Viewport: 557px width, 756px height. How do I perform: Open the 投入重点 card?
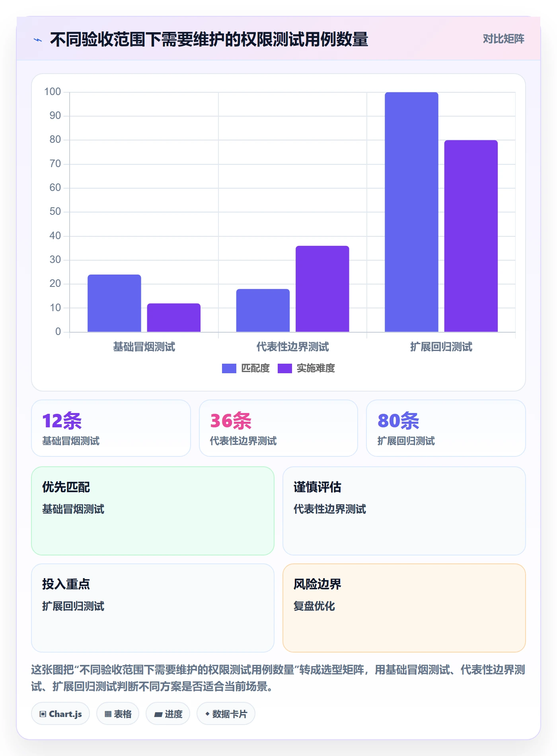tap(153, 608)
